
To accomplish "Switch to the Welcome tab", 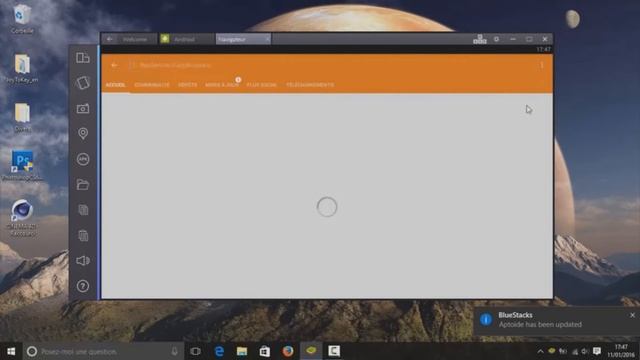I will click(135, 39).
